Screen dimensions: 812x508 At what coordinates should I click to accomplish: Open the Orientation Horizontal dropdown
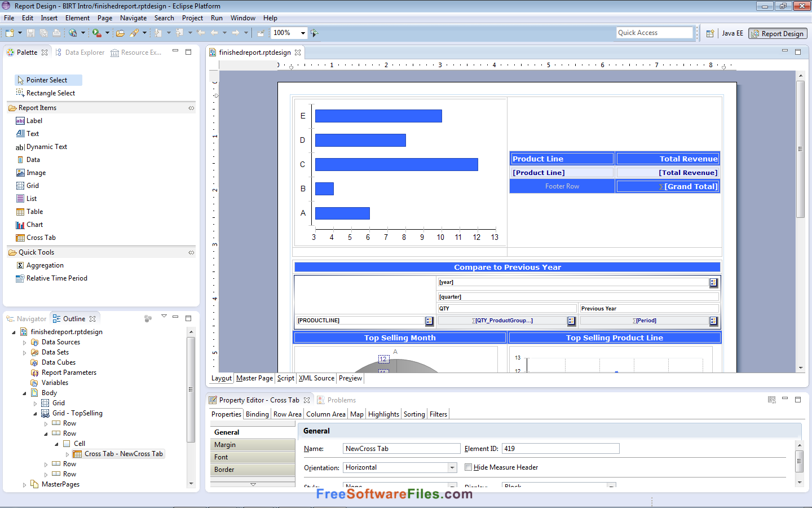[x=452, y=467]
